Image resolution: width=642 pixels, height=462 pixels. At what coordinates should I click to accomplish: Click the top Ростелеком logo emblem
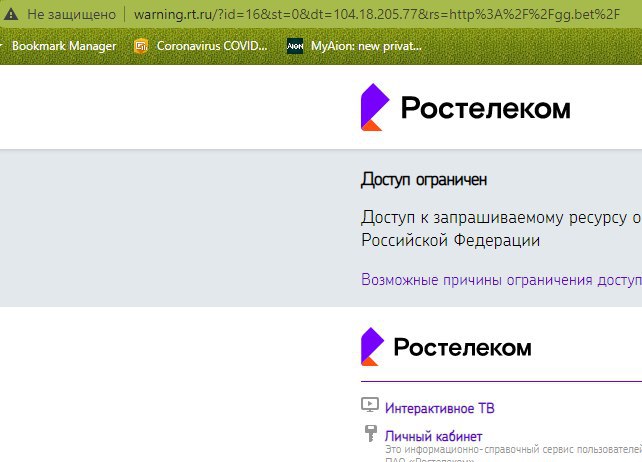coord(375,107)
